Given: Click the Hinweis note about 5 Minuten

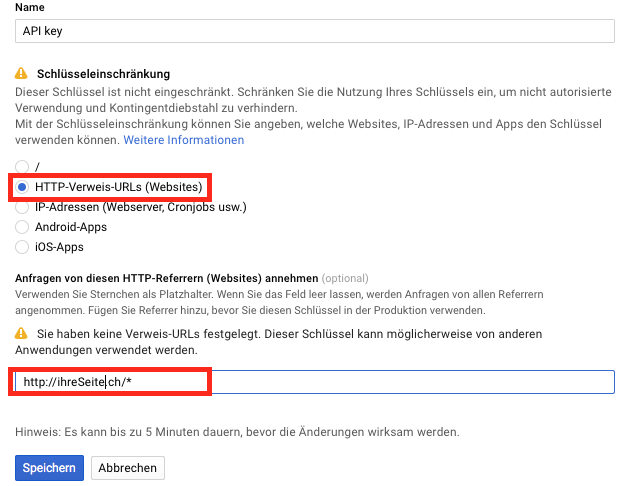Looking at the screenshot, I should [236, 432].
